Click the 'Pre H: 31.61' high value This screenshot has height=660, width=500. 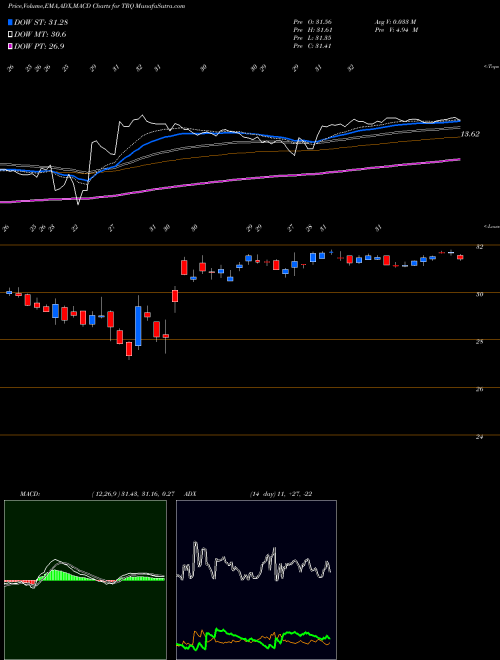313,30
